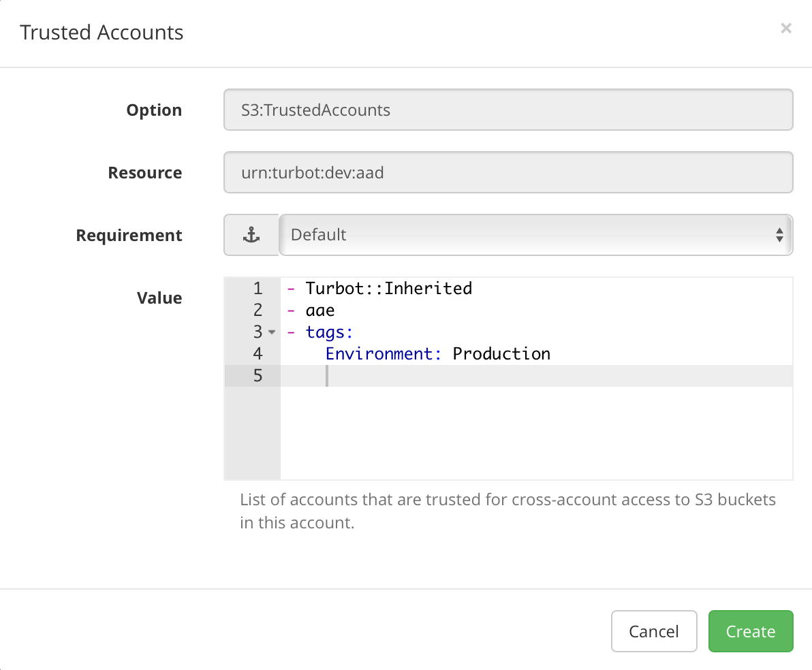This screenshot has height=670, width=812.
Task: Click the 'Production' value on line 4
Action: (501, 354)
